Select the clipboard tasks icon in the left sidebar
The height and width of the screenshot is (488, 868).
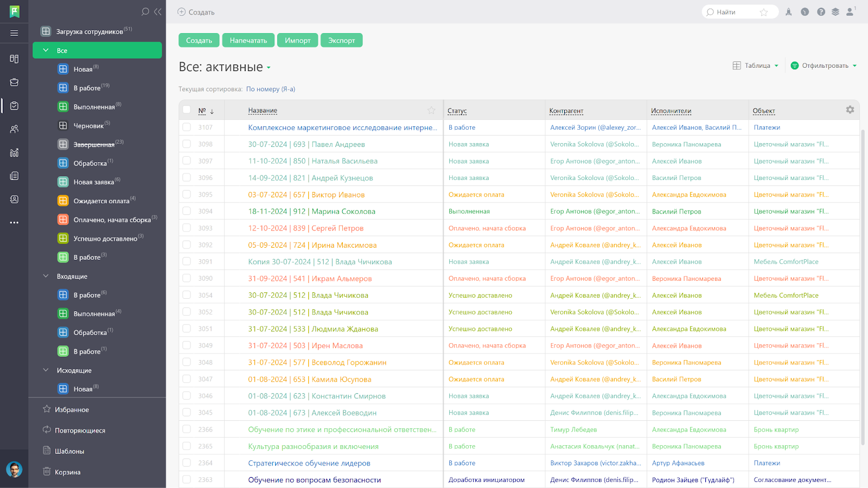pos(14,106)
